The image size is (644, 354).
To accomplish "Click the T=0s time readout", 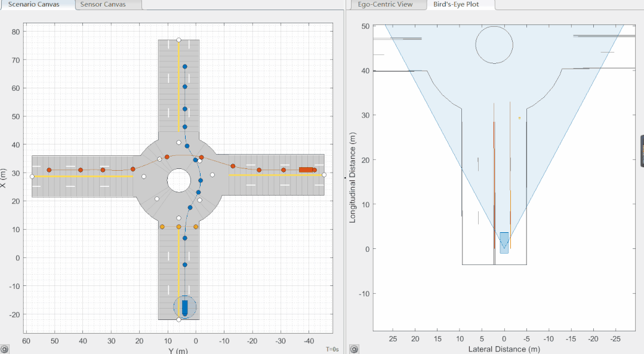I will 332,349.
